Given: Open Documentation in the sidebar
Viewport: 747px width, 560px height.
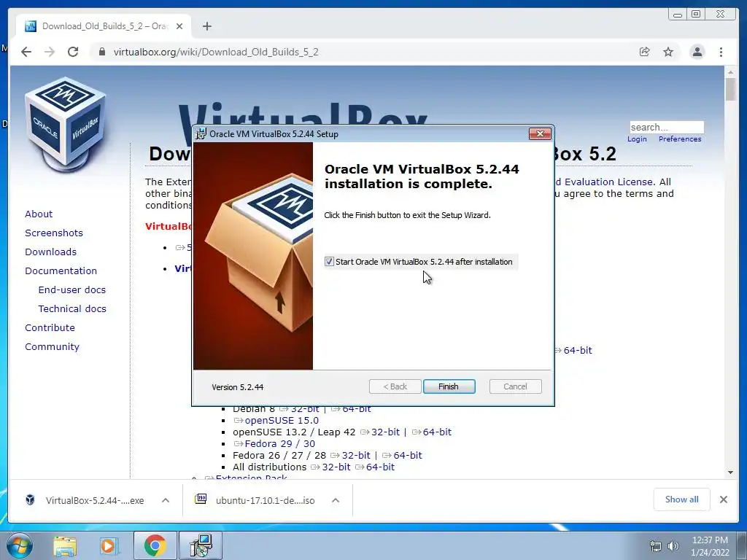Looking at the screenshot, I should pos(61,271).
